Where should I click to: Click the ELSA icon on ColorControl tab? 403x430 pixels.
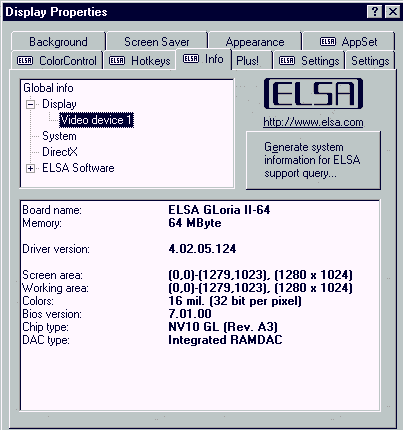tap(25, 61)
